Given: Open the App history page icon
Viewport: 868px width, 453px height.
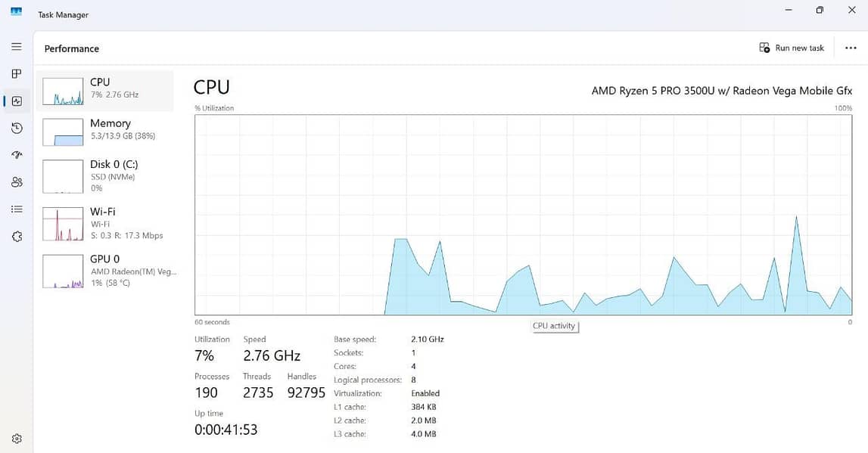Looking at the screenshot, I should [x=17, y=129].
